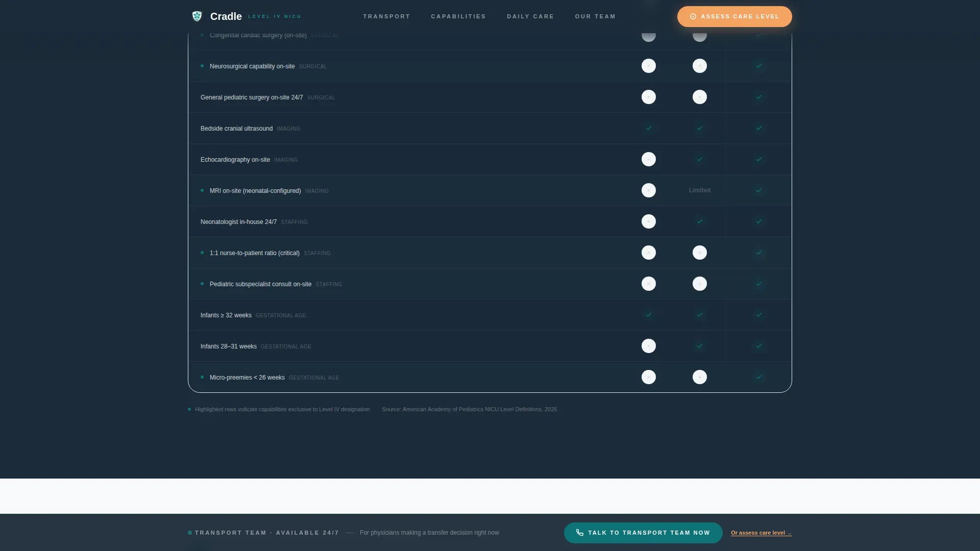Click second-column X icon for General pediatric surgery
Screen dimensions: 980x551
[x=700, y=97]
